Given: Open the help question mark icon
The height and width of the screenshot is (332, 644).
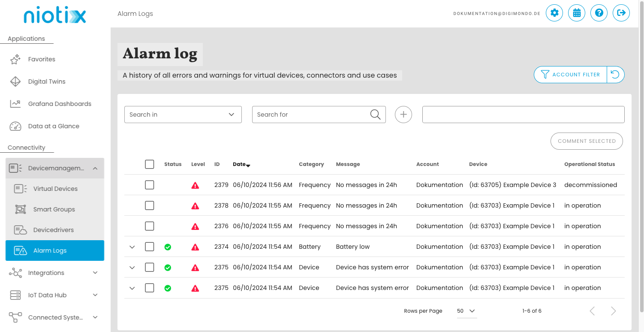Looking at the screenshot, I should tap(599, 13).
